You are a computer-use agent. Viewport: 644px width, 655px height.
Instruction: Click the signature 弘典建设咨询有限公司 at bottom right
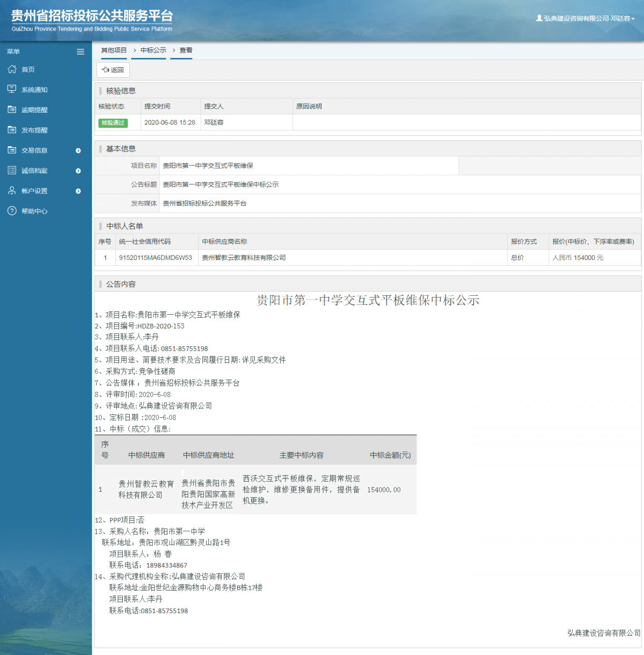tap(604, 634)
